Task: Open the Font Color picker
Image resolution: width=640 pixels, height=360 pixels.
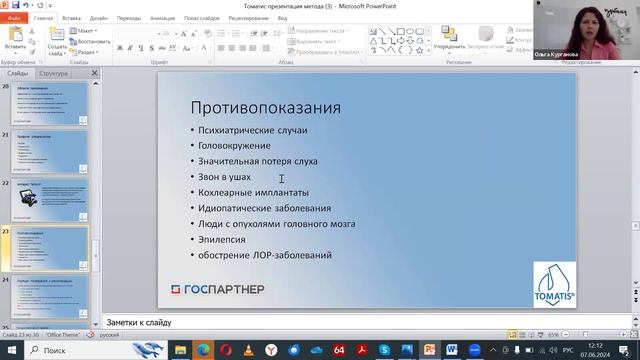Action: (x=205, y=48)
